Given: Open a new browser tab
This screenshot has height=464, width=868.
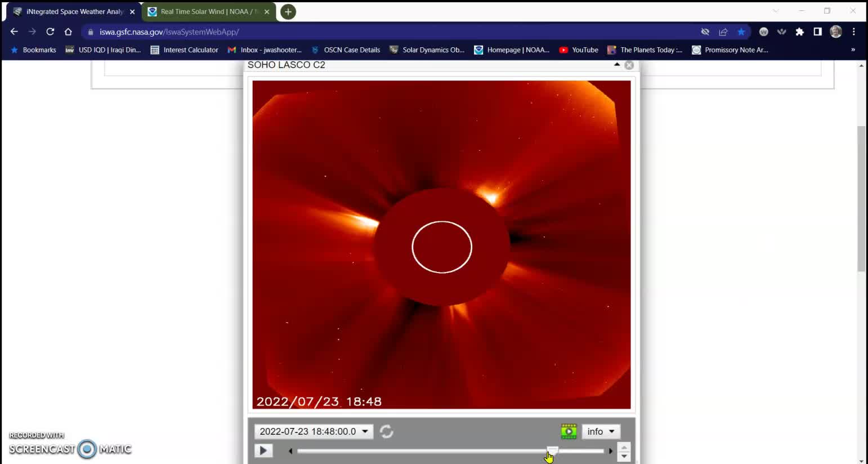Looking at the screenshot, I should click(x=288, y=11).
